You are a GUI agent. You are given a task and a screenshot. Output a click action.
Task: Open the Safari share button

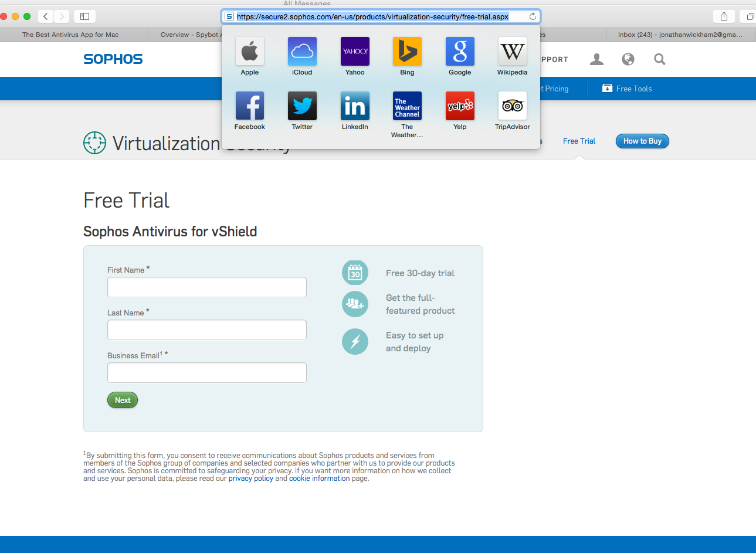[x=724, y=16]
